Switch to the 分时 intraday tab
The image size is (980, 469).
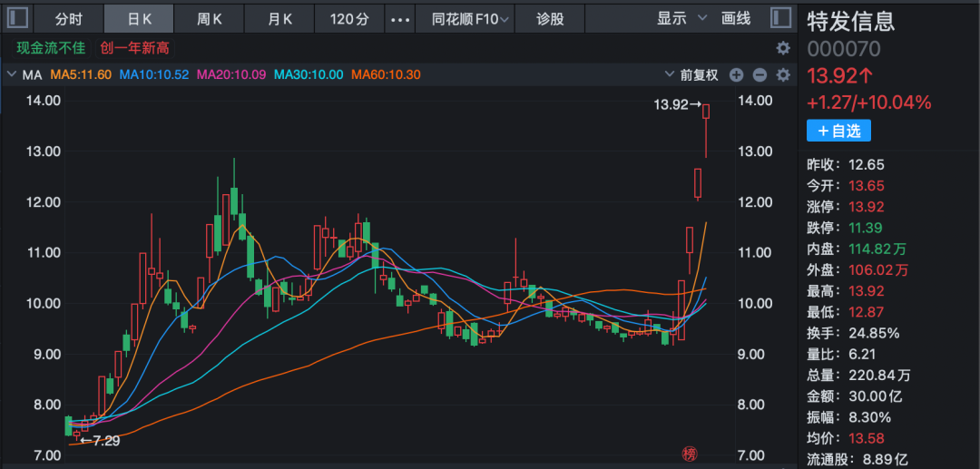coord(68,19)
